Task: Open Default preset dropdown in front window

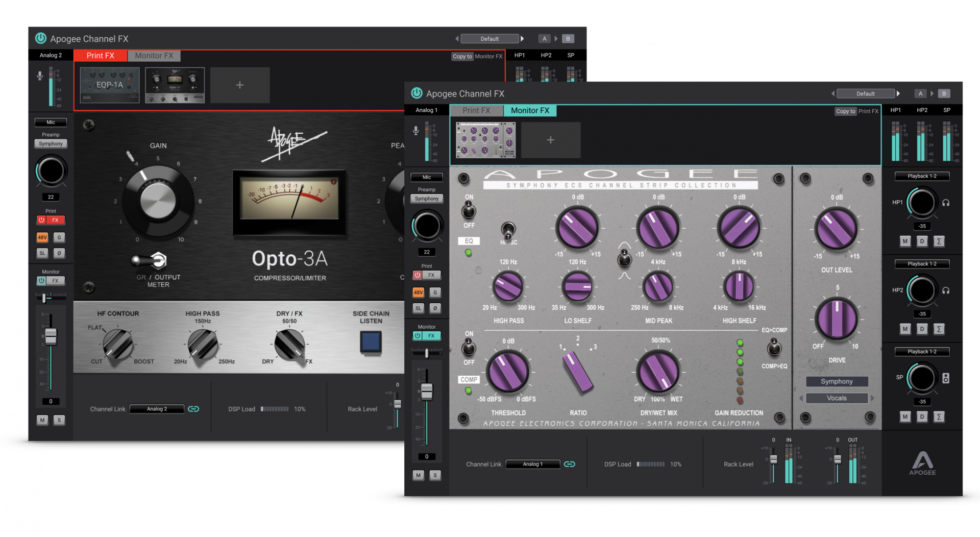Action: coord(866,93)
